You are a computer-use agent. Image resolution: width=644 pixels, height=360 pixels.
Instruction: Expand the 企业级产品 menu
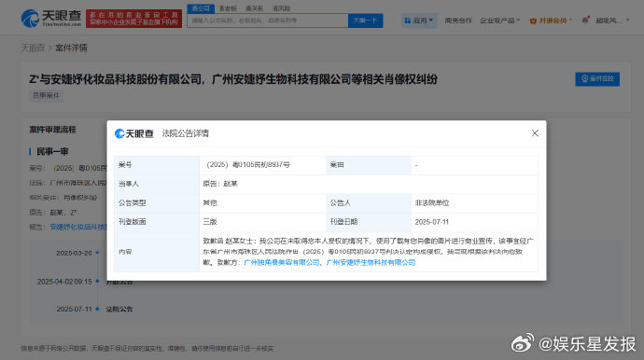click(499, 21)
